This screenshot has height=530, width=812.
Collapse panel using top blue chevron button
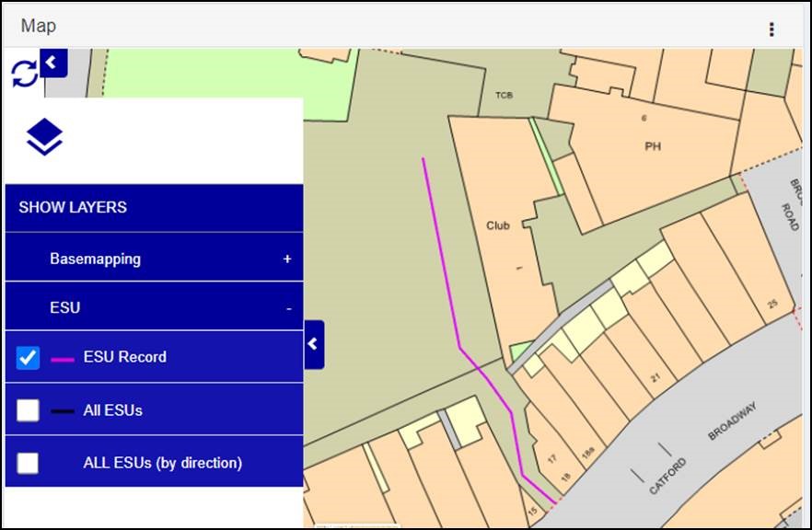(53, 63)
